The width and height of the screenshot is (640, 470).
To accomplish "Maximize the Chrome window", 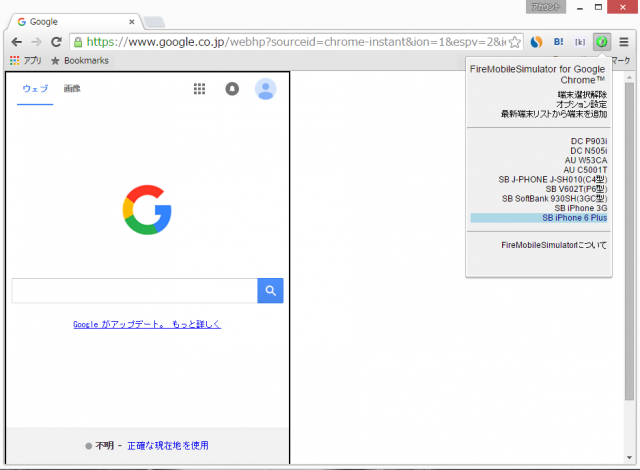I will (598, 7).
